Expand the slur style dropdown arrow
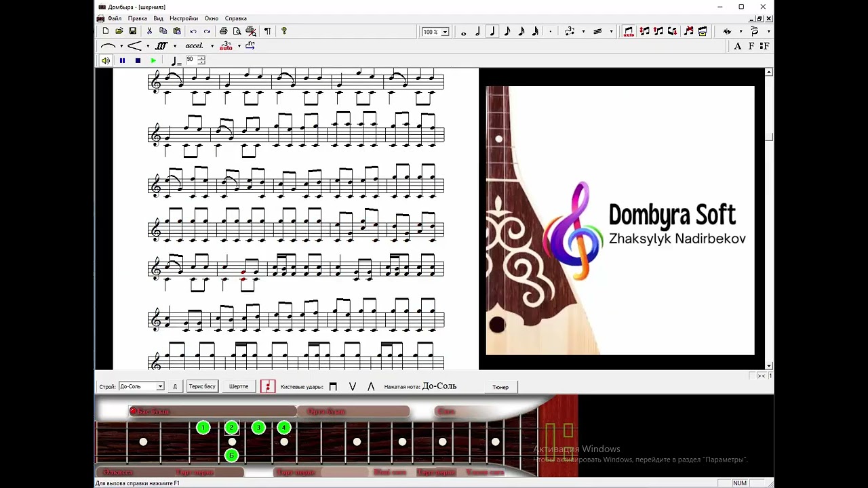Image resolution: width=868 pixels, height=488 pixels. coord(121,46)
